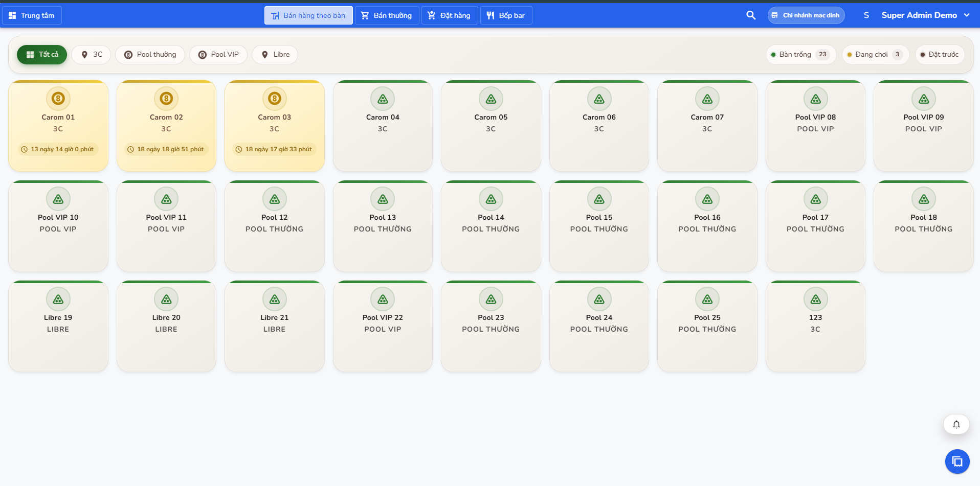The image size is (980, 486).
Task: Click the Pool 15 rack icon
Action: tap(599, 199)
